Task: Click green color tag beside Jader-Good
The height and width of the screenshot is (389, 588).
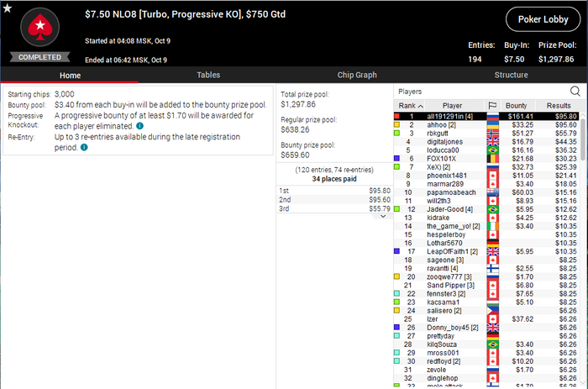Action: [396, 209]
